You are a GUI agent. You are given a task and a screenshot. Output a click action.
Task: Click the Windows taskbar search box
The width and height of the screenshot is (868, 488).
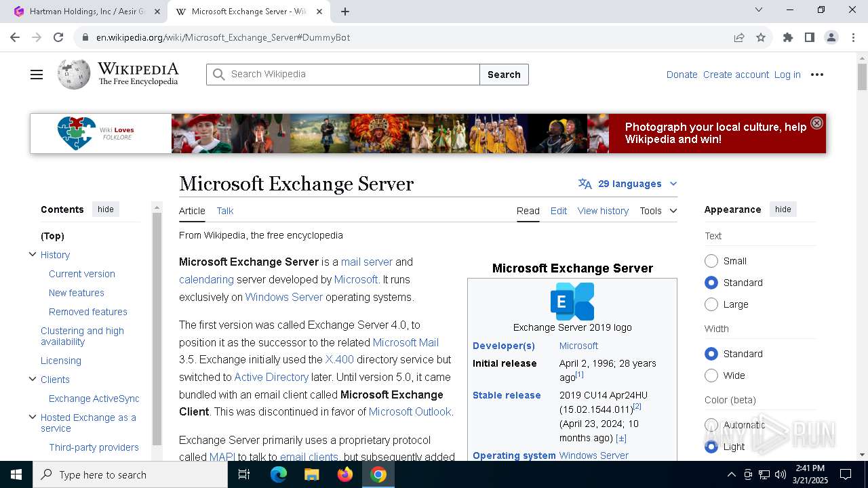pyautogui.click(x=130, y=474)
